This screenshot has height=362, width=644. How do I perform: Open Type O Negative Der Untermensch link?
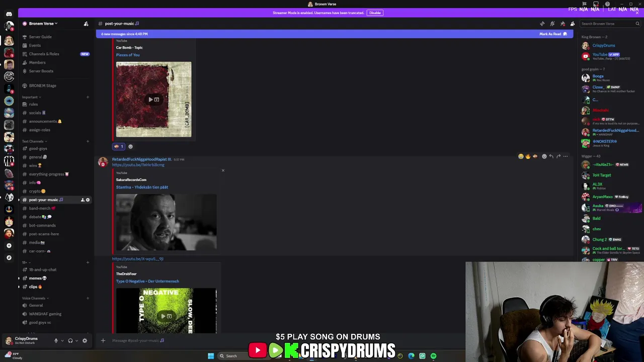[147, 281]
